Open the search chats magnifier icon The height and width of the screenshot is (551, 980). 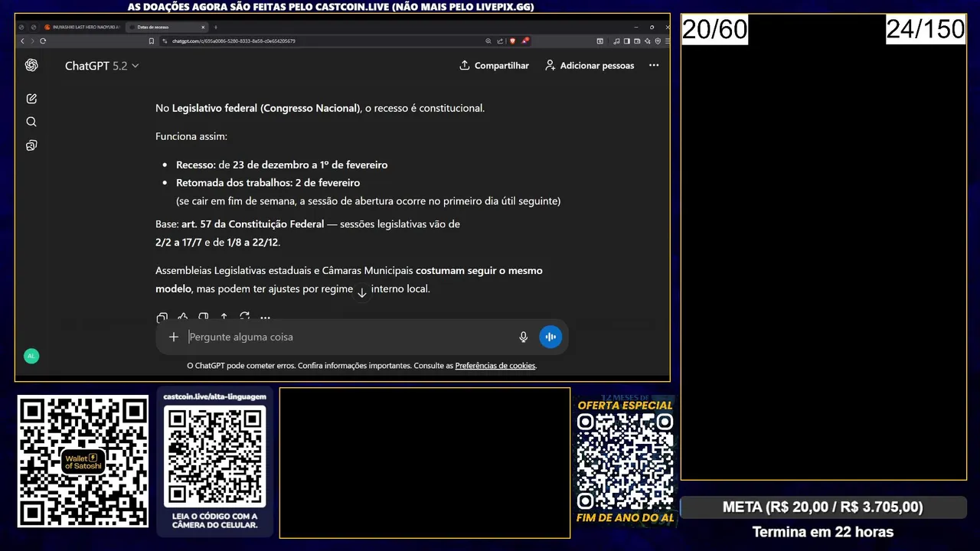(x=31, y=122)
